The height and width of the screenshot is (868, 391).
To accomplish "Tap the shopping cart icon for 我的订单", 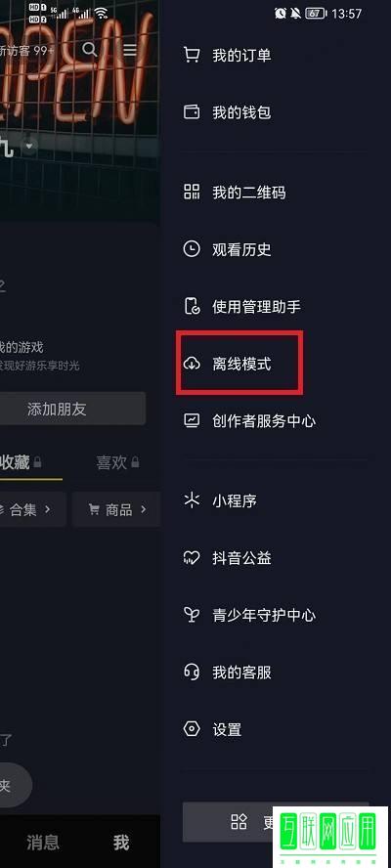I will [191, 55].
